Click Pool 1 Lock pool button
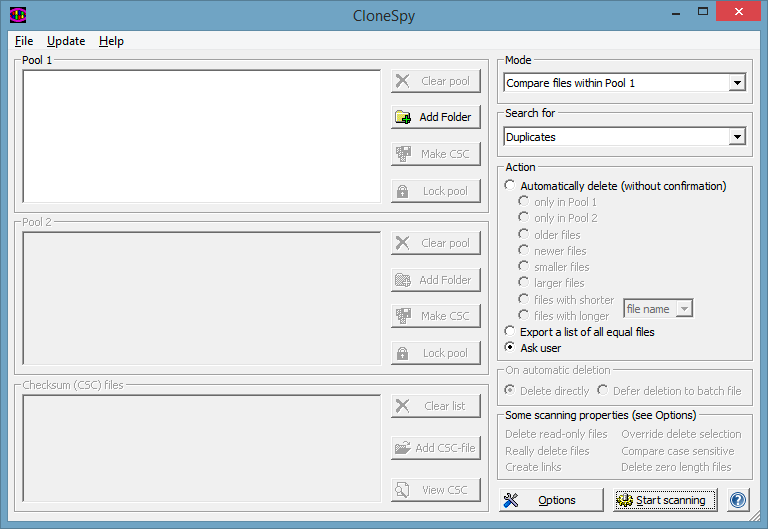Screen dimensions: 768x529 435,191
